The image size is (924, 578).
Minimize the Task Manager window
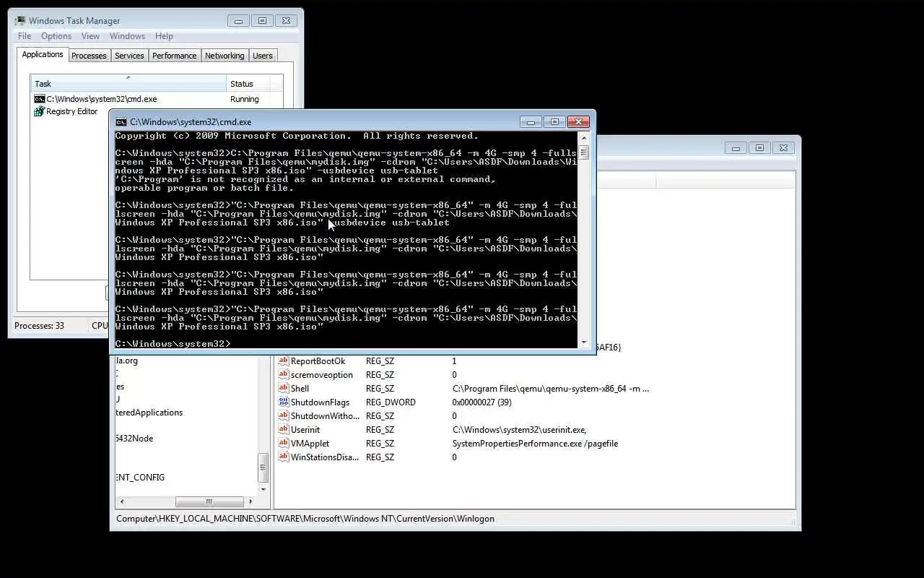238,20
